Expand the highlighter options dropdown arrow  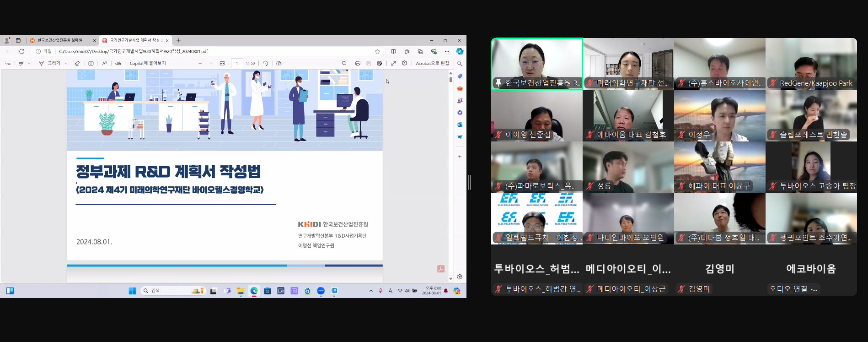pyautogui.click(x=29, y=64)
